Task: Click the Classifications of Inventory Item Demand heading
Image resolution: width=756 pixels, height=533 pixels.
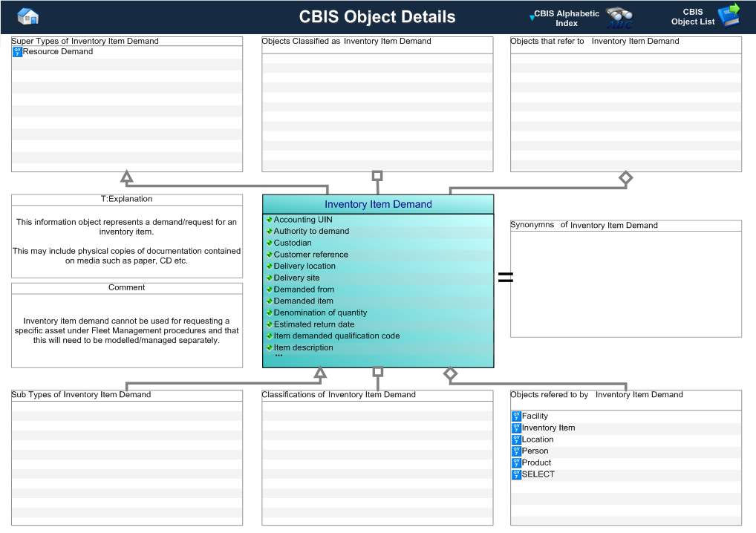Action: point(339,395)
